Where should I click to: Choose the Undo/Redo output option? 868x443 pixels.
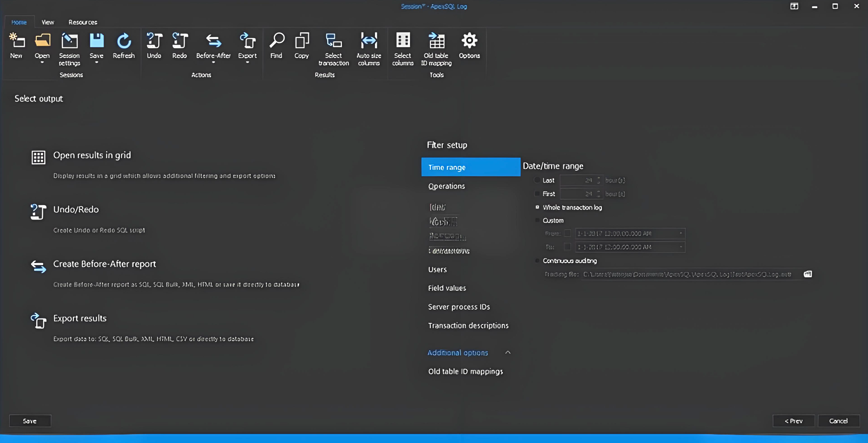76,209
